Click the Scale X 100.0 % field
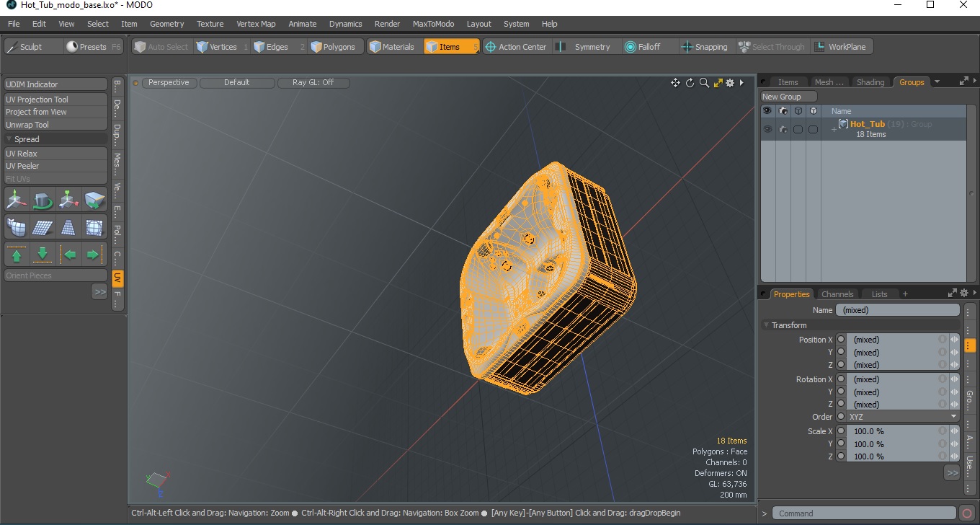The width and height of the screenshot is (980, 525). tap(894, 431)
